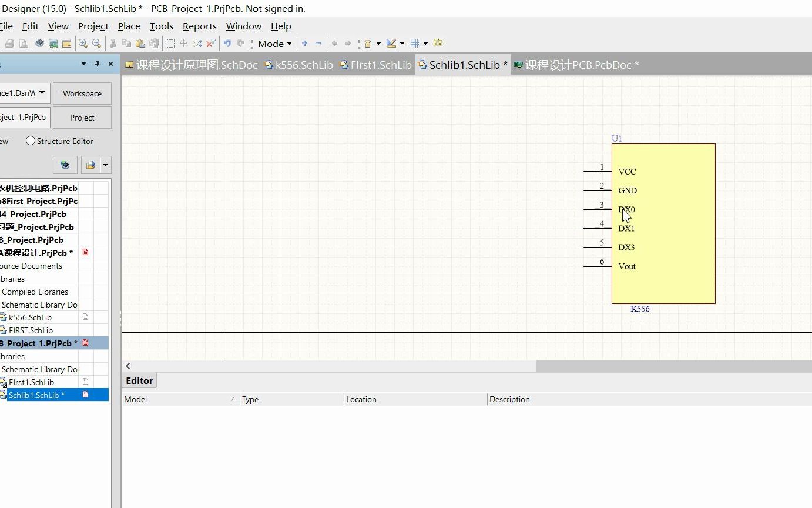Viewport: 812px width, 508px height.
Task: Click the Paste icon in the toolbar
Action: coord(140,43)
